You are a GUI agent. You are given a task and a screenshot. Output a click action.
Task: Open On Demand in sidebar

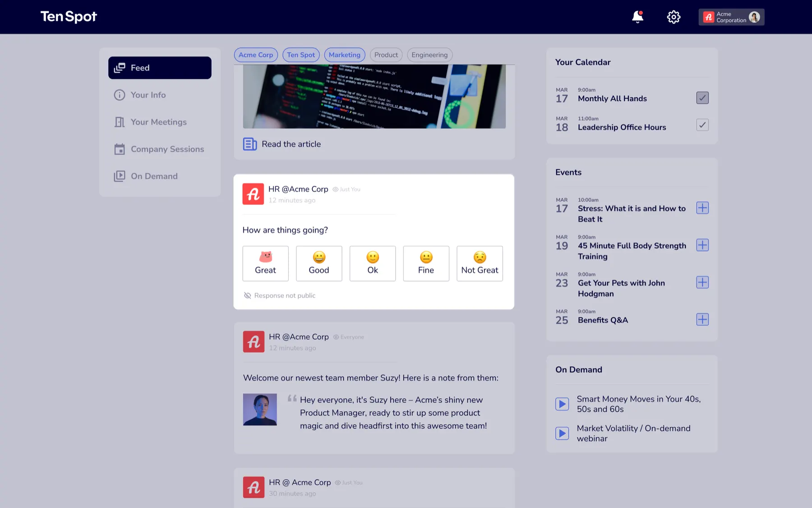point(160,176)
